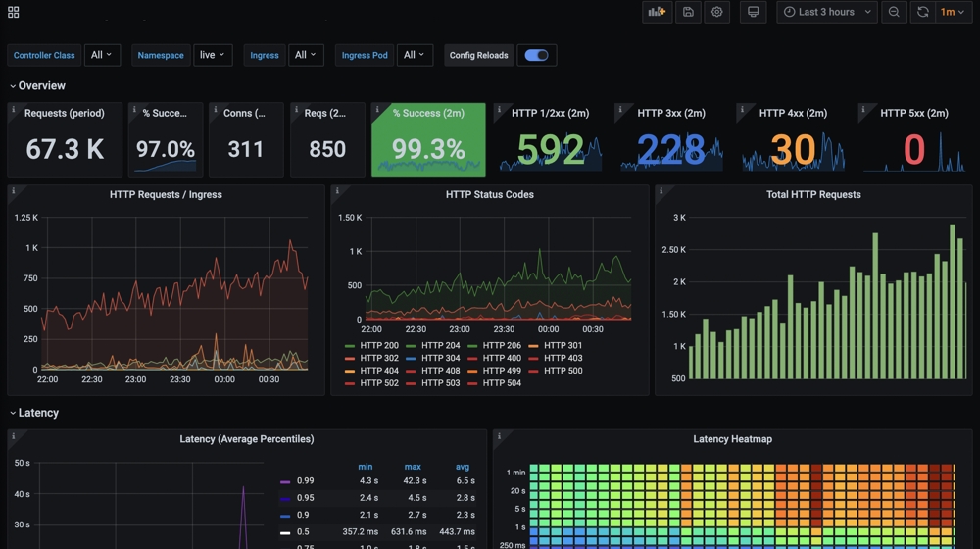Viewport: 980px width, 549px height.
Task: Open Ingress Pod All dropdown
Action: pyautogui.click(x=415, y=55)
